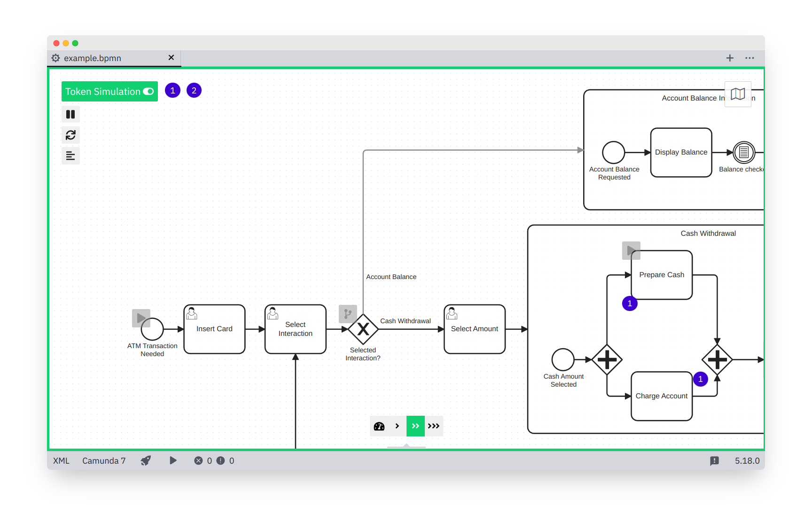
Task: Switch to the XML view
Action: [x=61, y=460]
